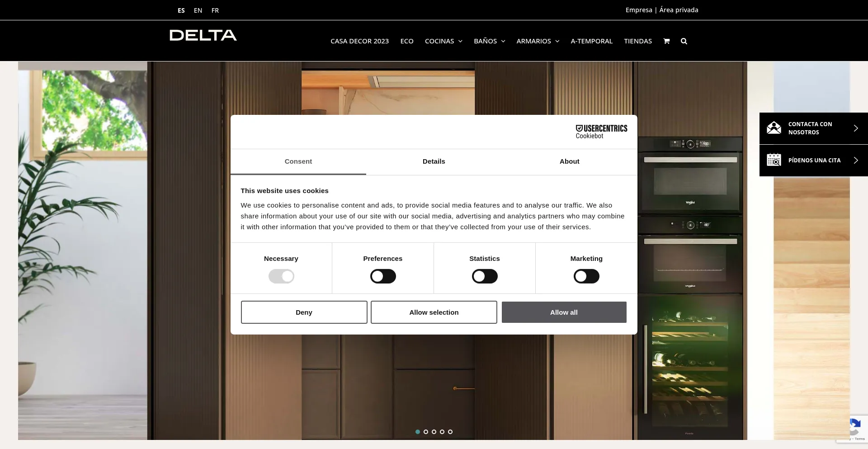The height and width of the screenshot is (449, 868).
Task: Click the Usercentrics Cookiebot logo
Action: (601, 131)
